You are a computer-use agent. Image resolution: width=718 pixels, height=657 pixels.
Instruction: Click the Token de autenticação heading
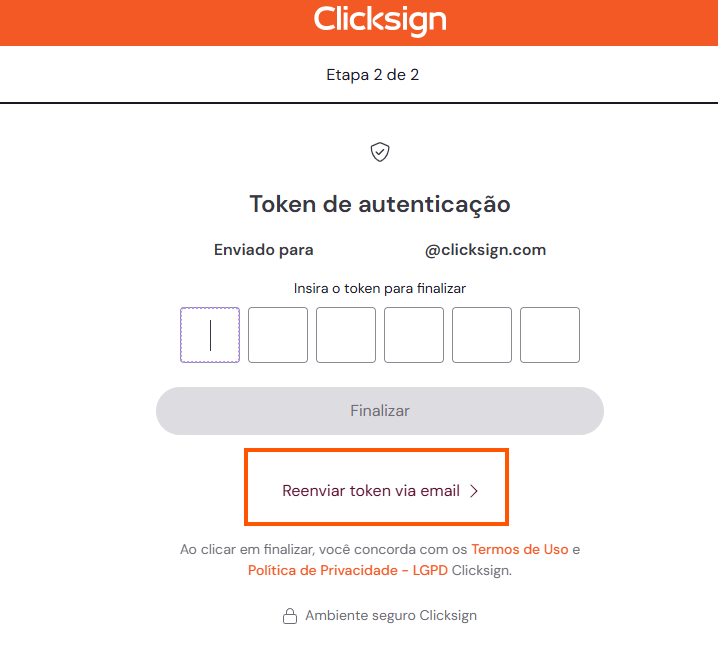click(380, 204)
